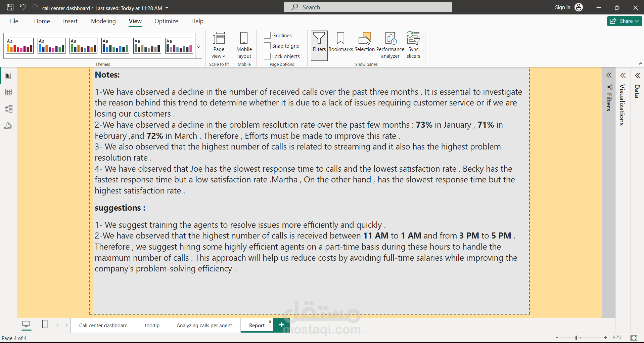Zoom in with the plus button
This screenshot has height=343, width=644.
click(x=605, y=338)
